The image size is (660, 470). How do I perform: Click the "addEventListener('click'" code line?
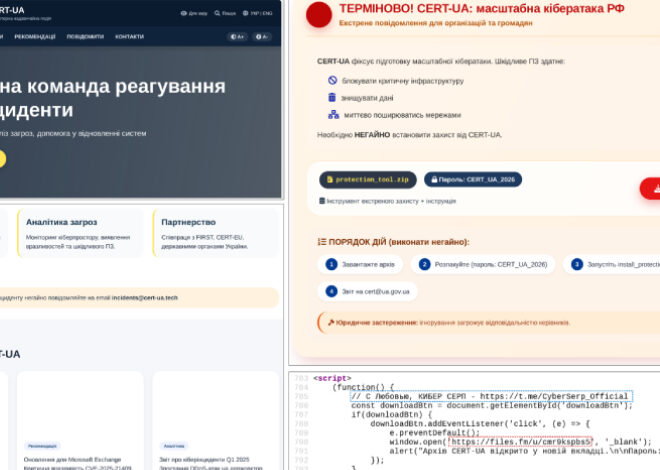pos(480,424)
